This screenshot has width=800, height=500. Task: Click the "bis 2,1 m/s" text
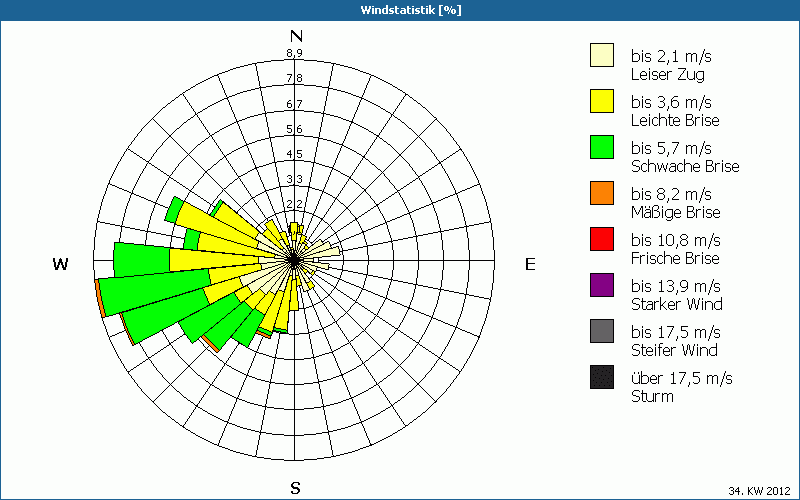pos(671,56)
